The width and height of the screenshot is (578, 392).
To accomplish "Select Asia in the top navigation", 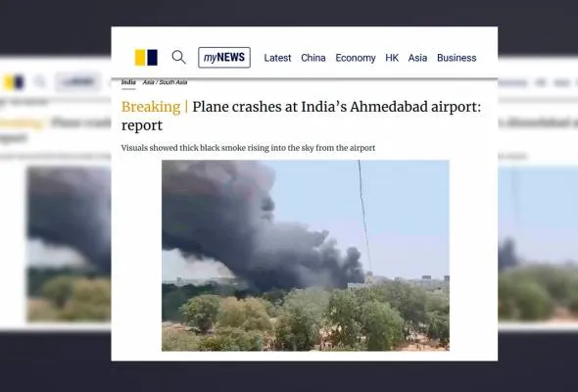I will coord(417,58).
